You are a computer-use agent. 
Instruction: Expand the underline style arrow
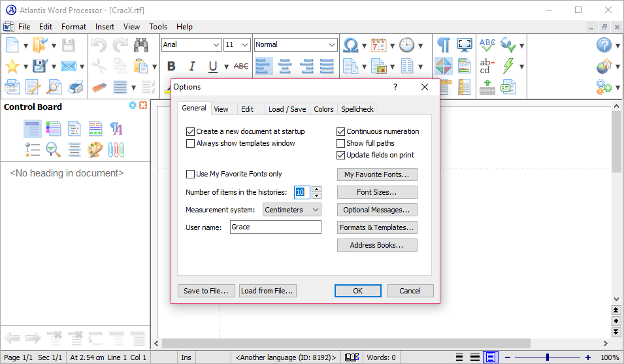pos(226,67)
